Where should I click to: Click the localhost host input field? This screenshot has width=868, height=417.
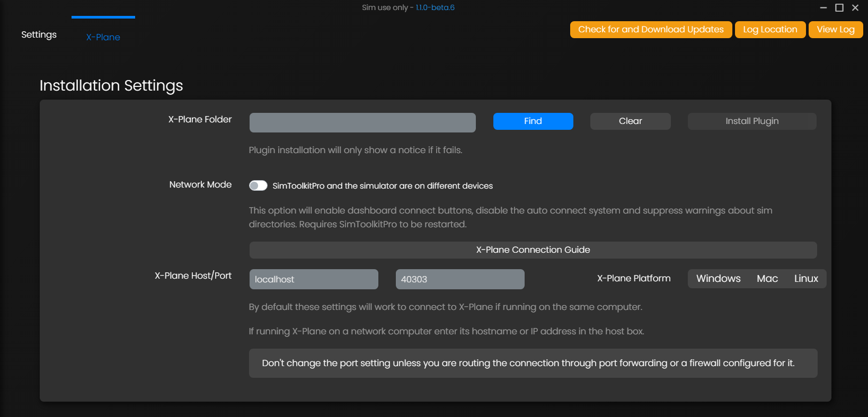coord(314,279)
